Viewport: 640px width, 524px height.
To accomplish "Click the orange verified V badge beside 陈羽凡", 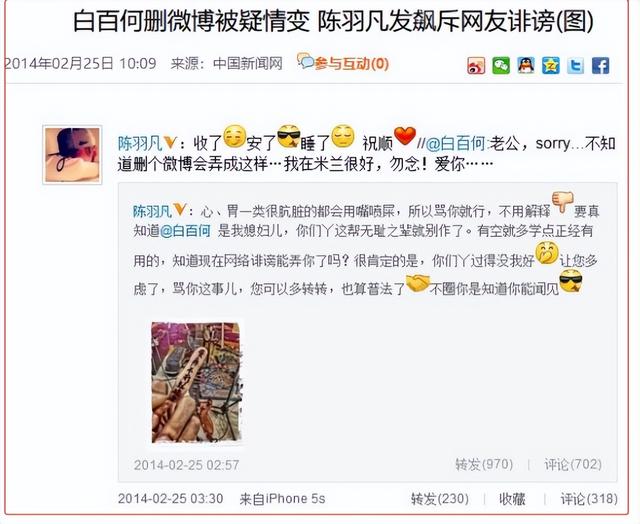I will [x=169, y=143].
